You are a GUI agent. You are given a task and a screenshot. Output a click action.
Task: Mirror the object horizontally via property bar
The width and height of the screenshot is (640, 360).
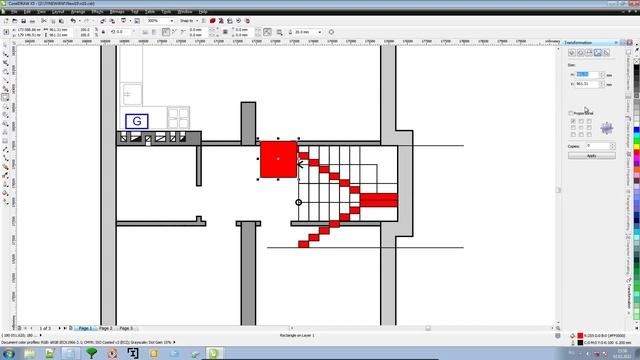click(x=145, y=32)
